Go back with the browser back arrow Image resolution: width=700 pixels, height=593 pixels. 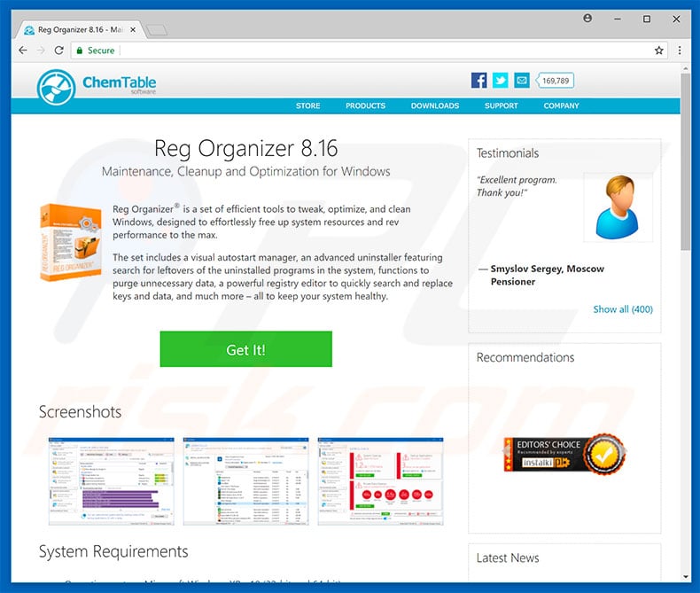click(x=23, y=50)
